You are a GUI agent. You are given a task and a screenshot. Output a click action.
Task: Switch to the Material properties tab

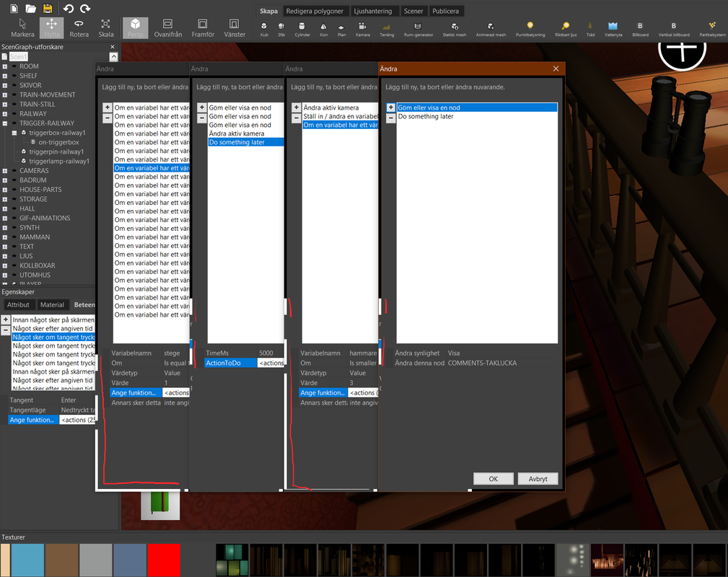52,304
